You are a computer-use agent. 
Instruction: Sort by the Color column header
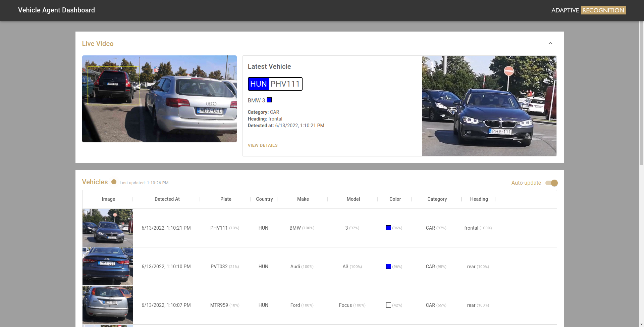395,199
